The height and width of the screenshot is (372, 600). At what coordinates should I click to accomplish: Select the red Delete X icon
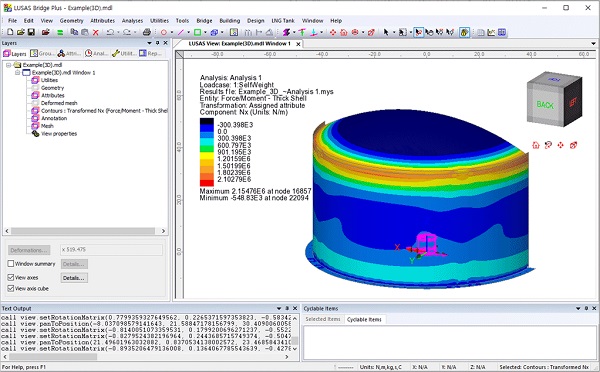point(96,33)
